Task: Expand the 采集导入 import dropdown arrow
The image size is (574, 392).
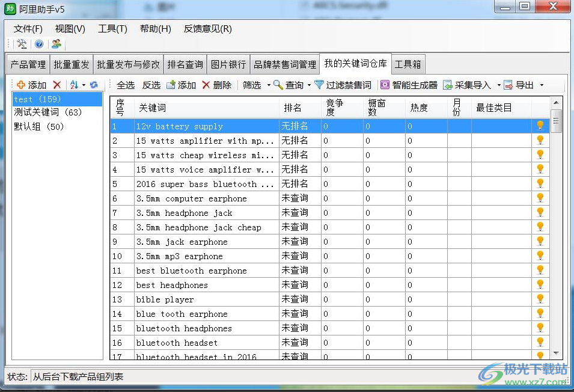Action: tap(498, 85)
